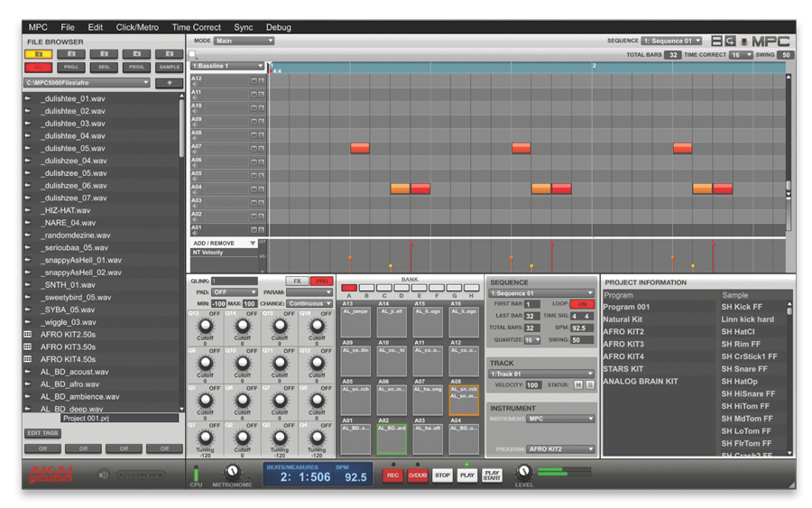Select file browser folder shortcut 1

tap(38, 54)
